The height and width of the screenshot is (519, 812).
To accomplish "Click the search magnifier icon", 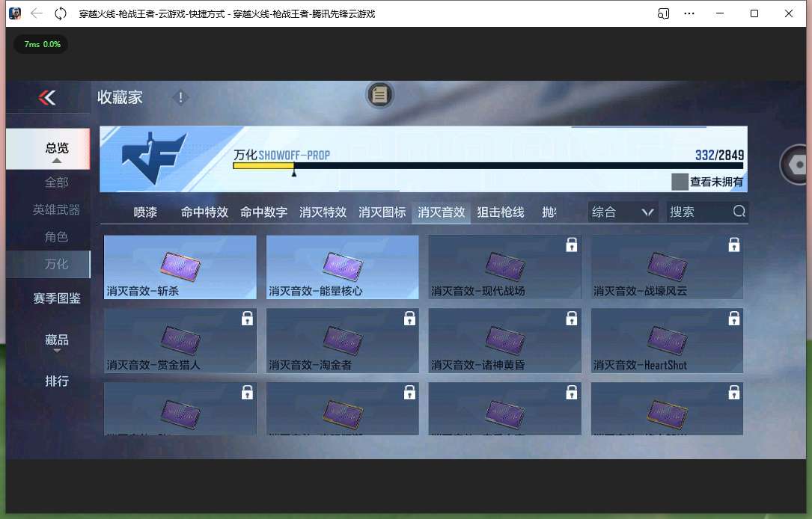I will tap(739, 211).
